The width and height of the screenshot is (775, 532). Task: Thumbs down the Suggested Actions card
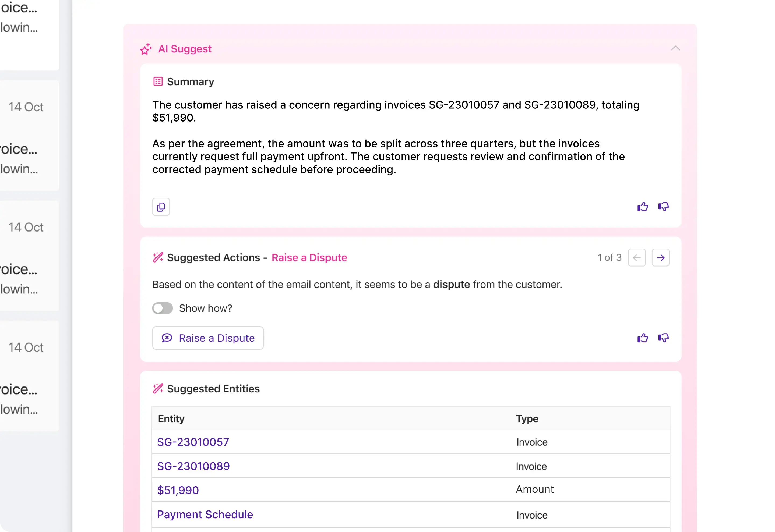[663, 338]
